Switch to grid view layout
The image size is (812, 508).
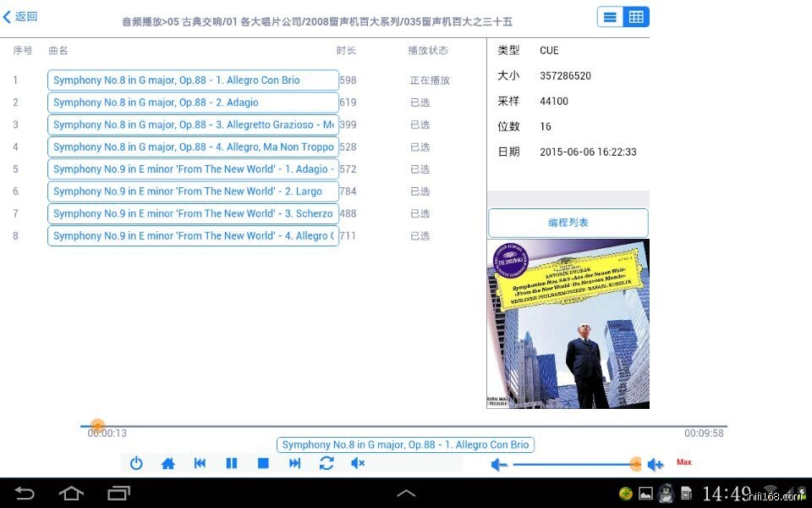click(636, 17)
